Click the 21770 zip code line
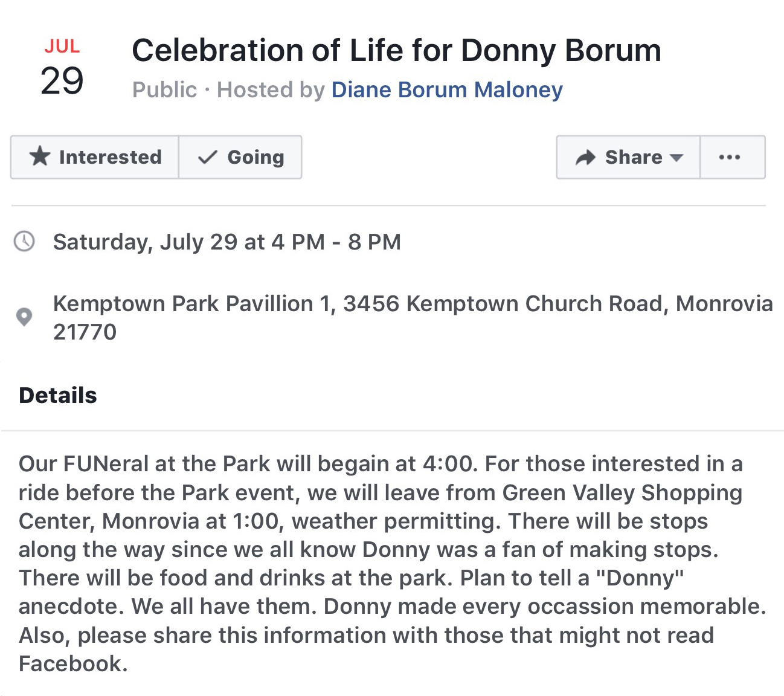 pyautogui.click(x=85, y=332)
